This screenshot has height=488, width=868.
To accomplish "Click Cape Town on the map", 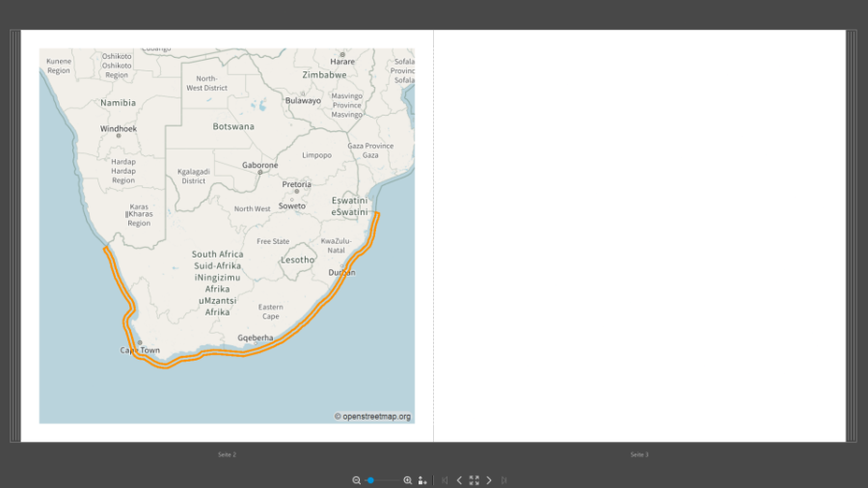I will (x=140, y=349).
